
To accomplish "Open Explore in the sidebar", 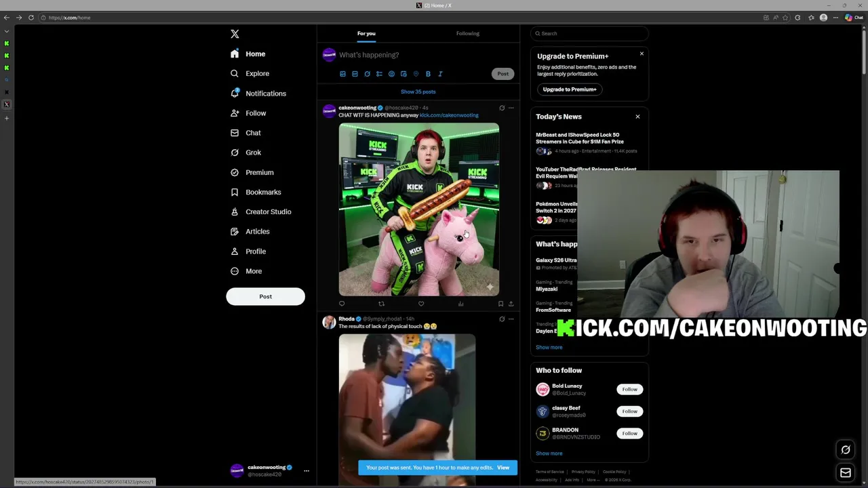I will point(250,73).
